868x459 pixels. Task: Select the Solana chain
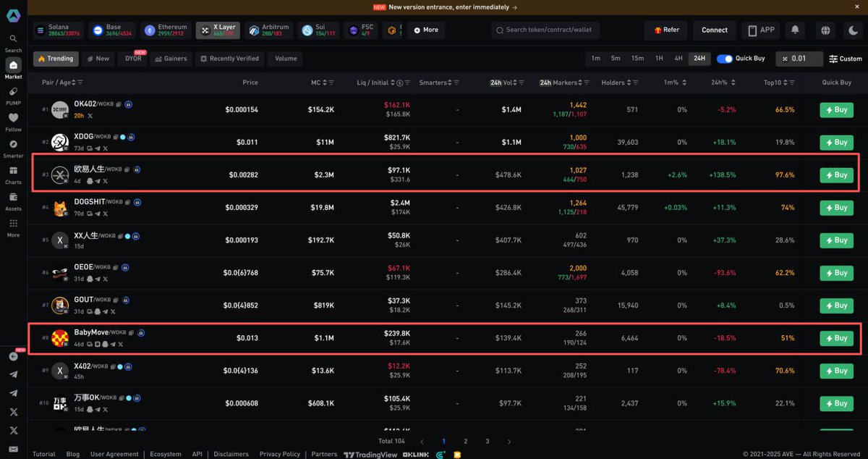tap(59, 30)
